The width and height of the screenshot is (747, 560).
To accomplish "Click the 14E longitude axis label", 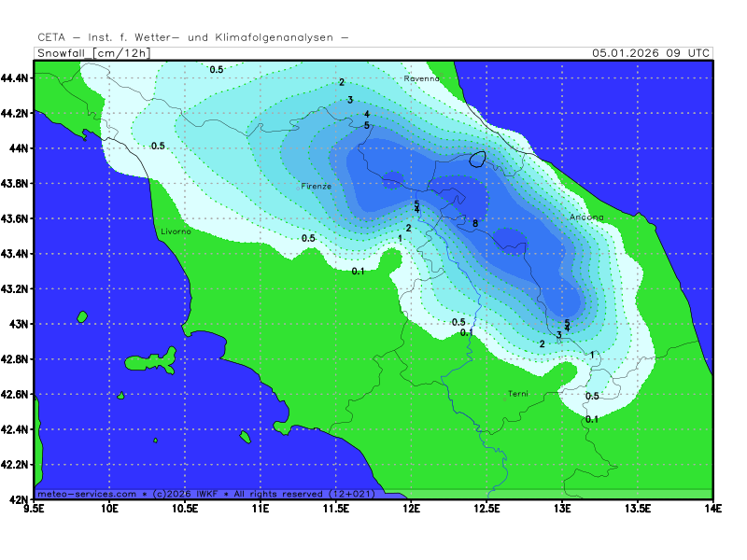I will 712,509.
